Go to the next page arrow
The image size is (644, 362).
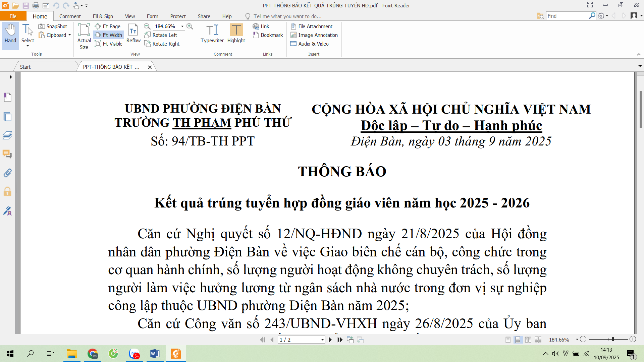[x=330, y=340]
